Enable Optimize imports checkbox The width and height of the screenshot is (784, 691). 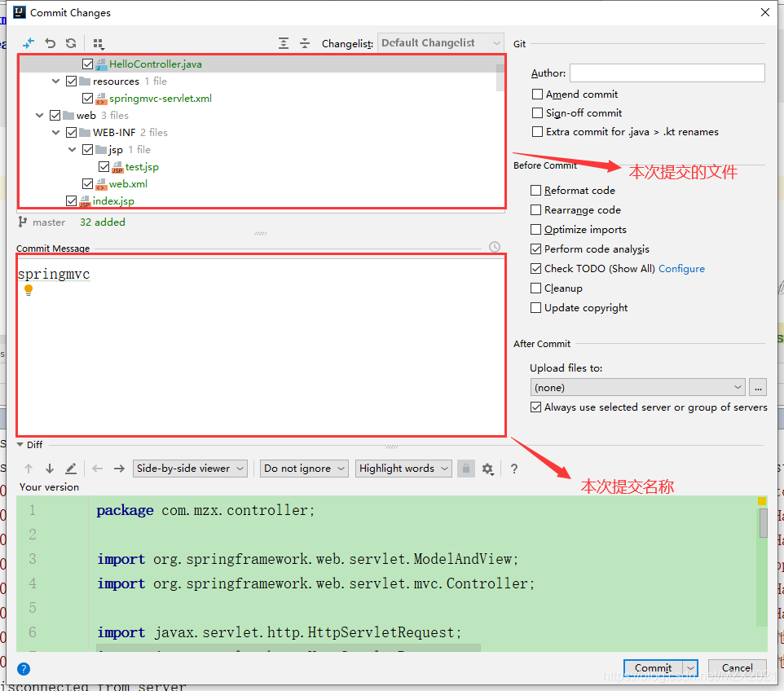(535, 229)
